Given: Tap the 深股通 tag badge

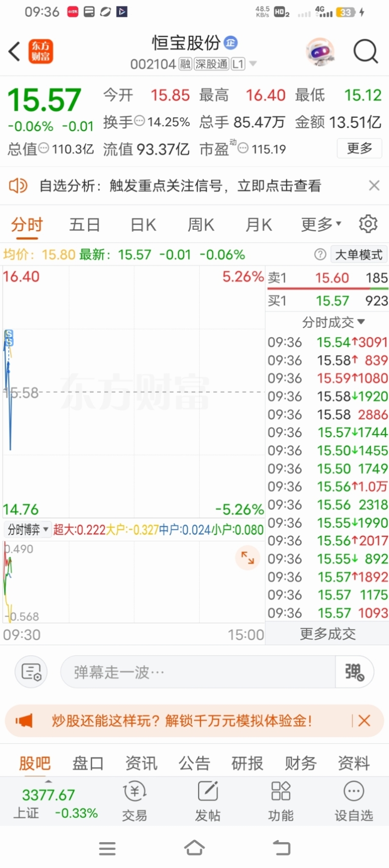Looking at the screenshot, I should 211,64.
